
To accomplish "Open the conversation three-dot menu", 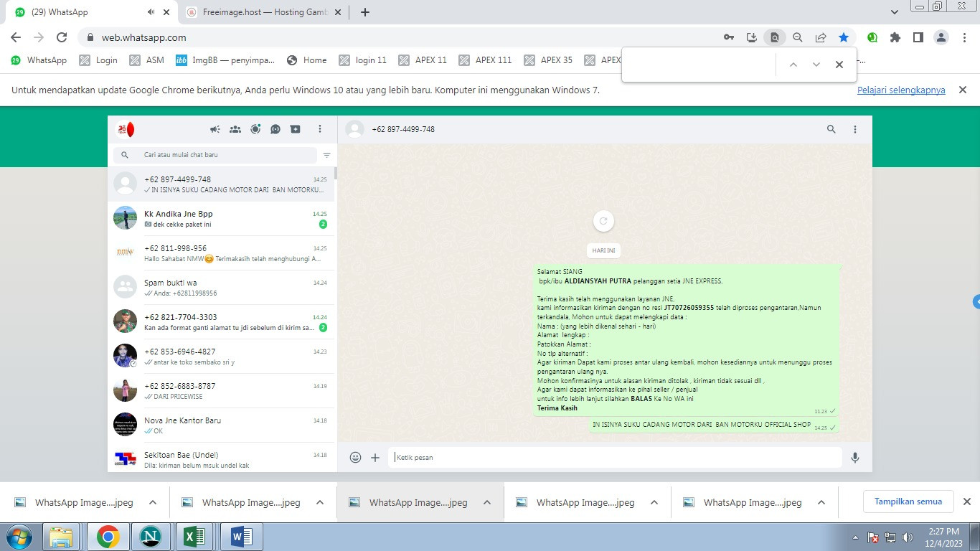I will pyautogui.click(x=855, y=129).
